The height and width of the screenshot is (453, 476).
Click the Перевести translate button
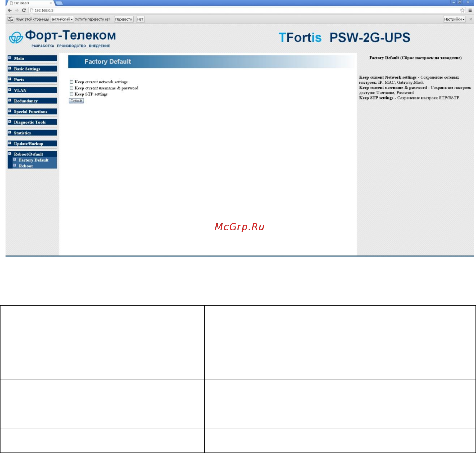pos(124,19)
